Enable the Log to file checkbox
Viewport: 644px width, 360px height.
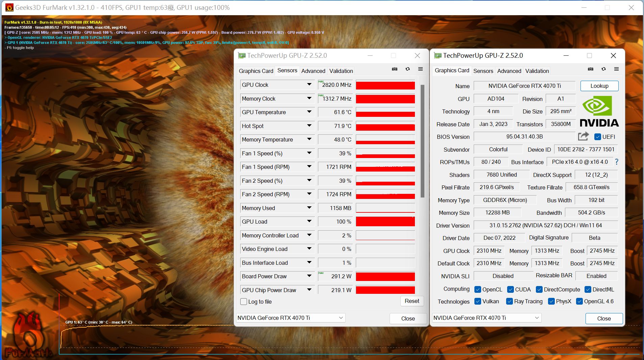(243, 302)
